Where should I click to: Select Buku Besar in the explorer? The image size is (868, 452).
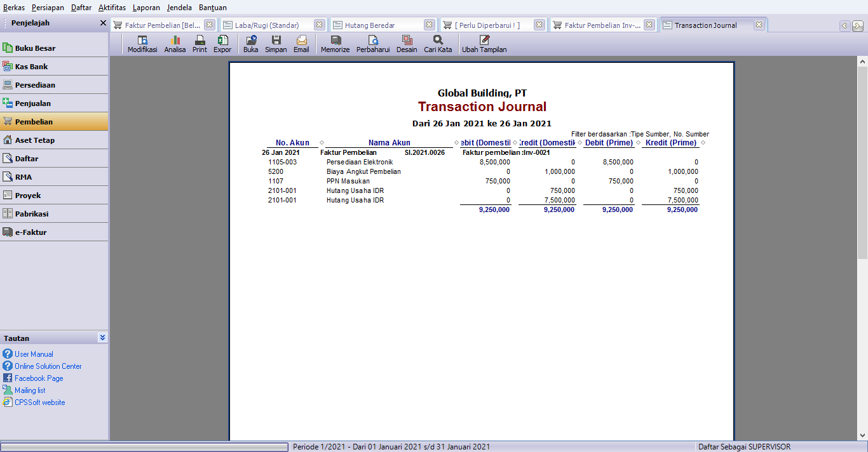tap(54, 48)
